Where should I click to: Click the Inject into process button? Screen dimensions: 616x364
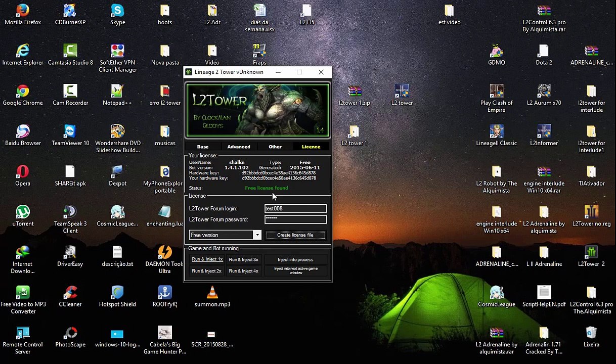[x=295, y=260]
